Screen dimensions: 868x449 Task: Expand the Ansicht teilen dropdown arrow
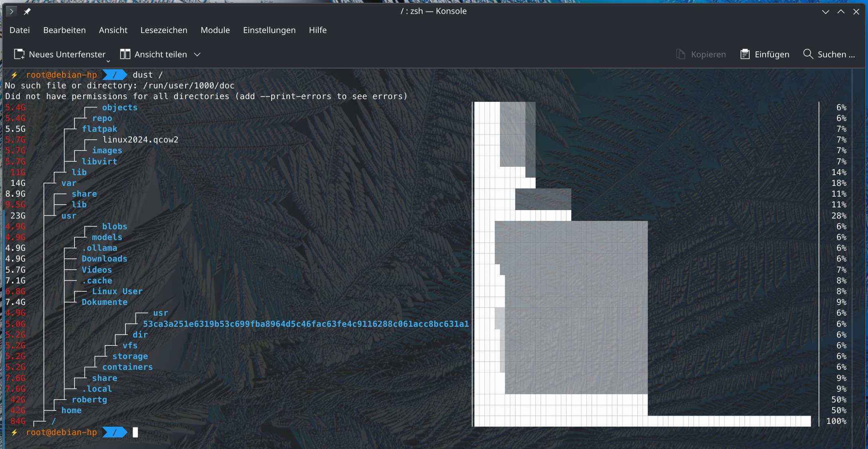point(197,55)
